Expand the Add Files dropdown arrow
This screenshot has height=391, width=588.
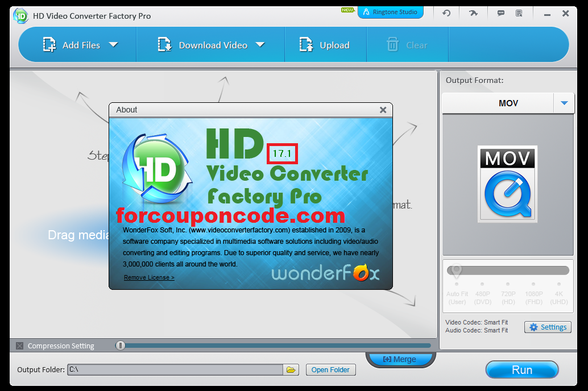[113, 44]
